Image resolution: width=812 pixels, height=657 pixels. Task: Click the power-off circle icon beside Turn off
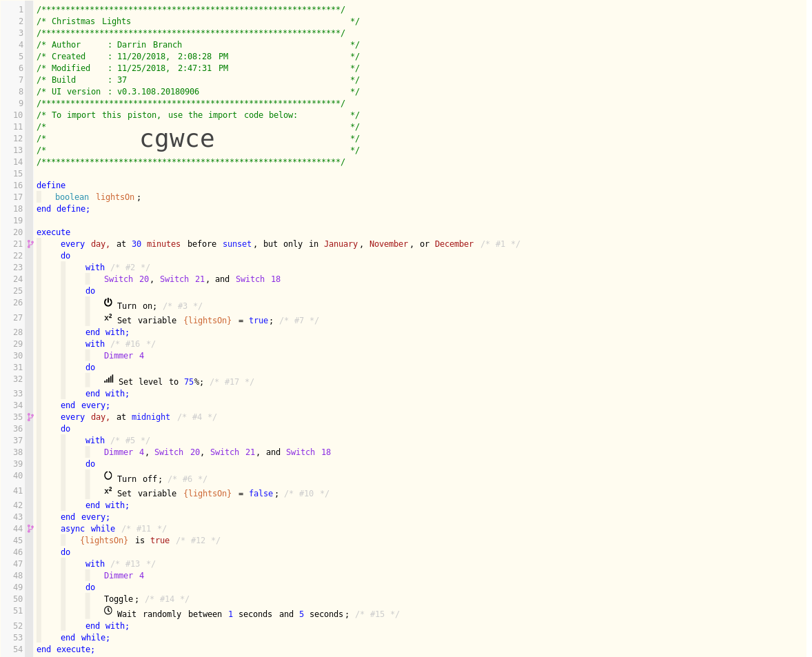pos(108,476)
